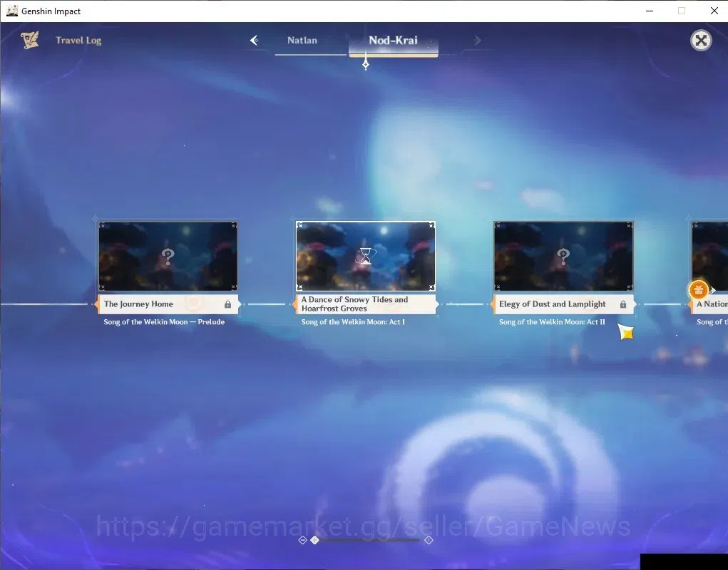Switch to the Natlan tab
Viewport: 728px width, 570px height.
coord(302,41)
